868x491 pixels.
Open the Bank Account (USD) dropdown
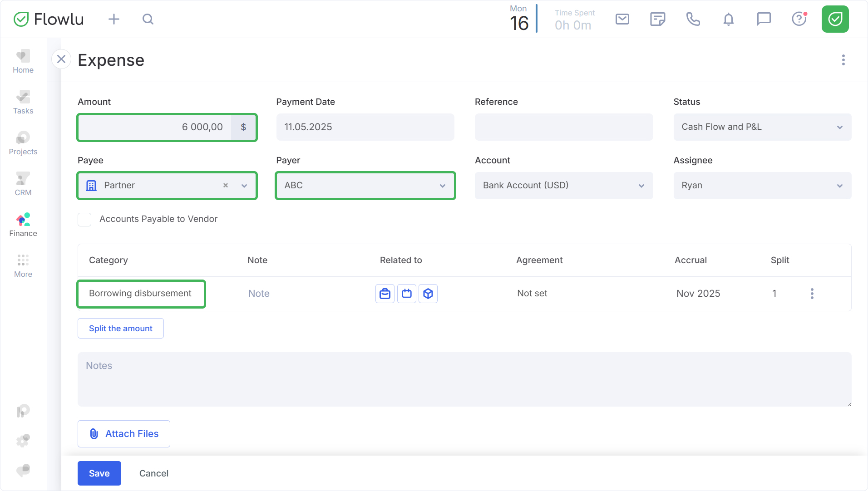click(563, 186)
